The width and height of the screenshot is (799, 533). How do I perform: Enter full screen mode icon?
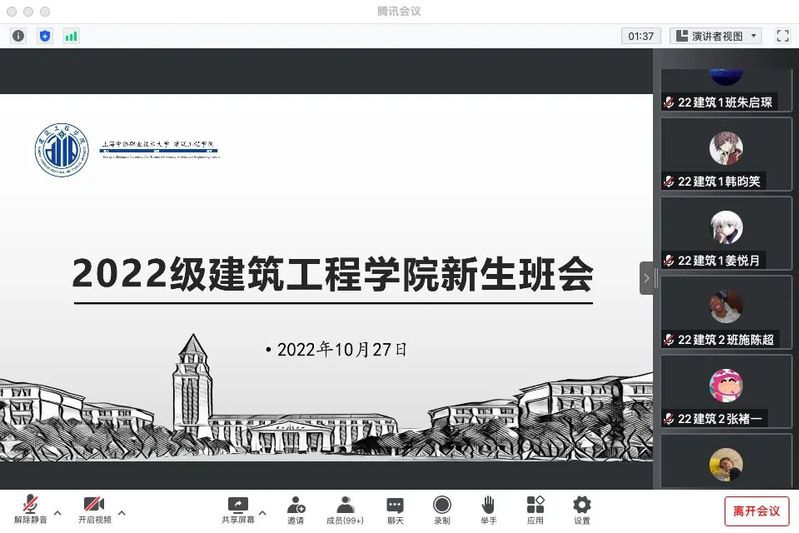point(782,36)
